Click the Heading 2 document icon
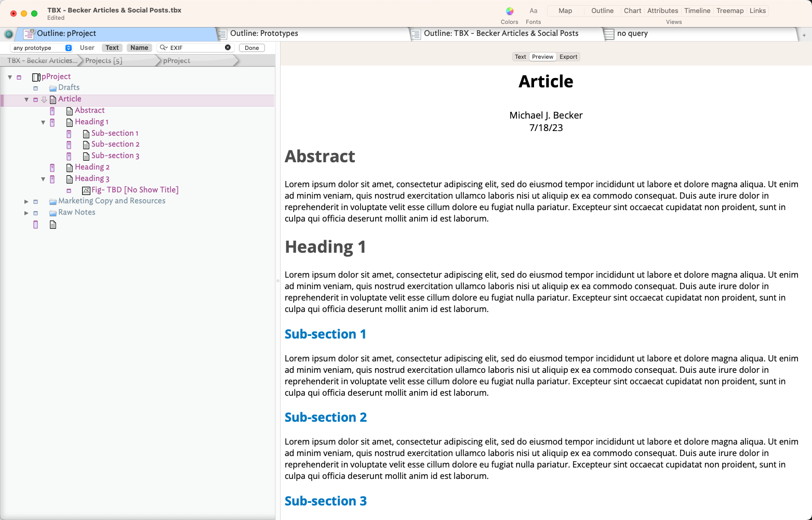Viewport: 812px width, 520px height. coord(70,167)
